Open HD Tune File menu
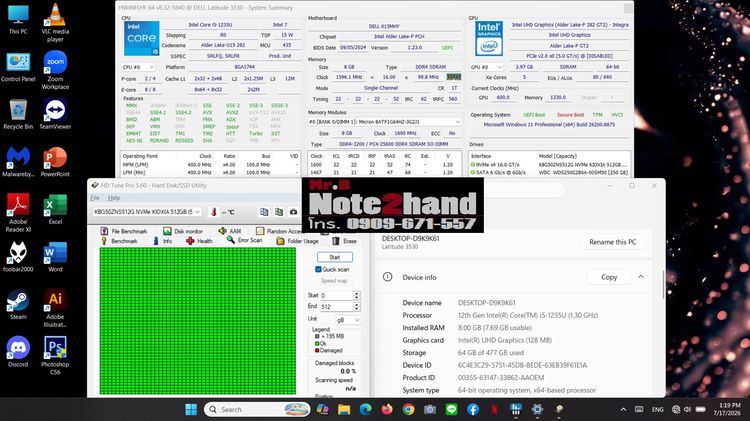The image size is (750, 421). 95,198
